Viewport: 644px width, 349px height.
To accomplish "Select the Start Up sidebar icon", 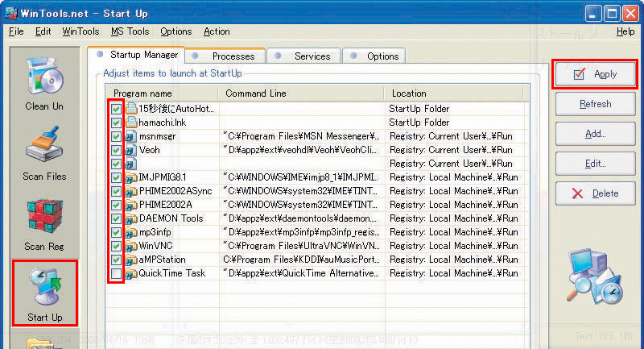I will click(45, 293).
